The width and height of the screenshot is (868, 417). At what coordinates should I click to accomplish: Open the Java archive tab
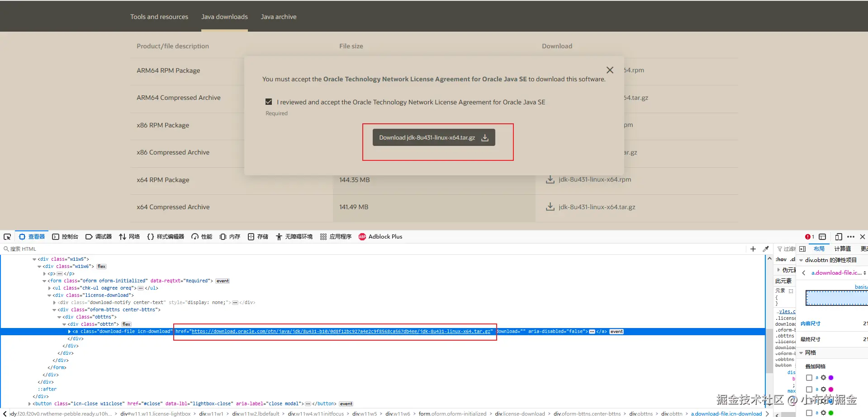click(279, 17)
